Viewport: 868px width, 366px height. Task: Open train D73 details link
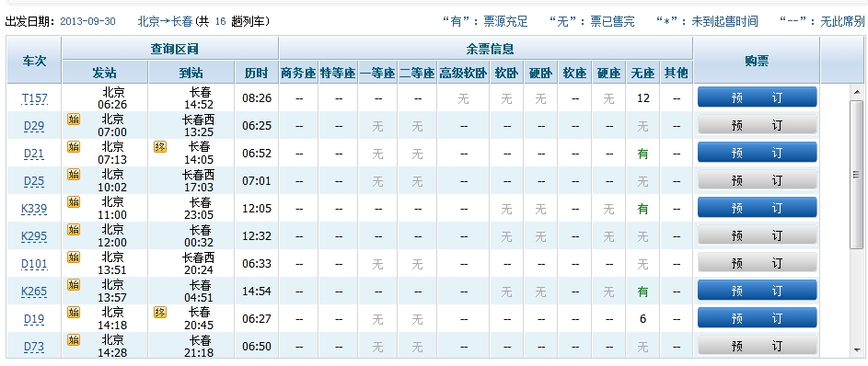coord(34,348)
